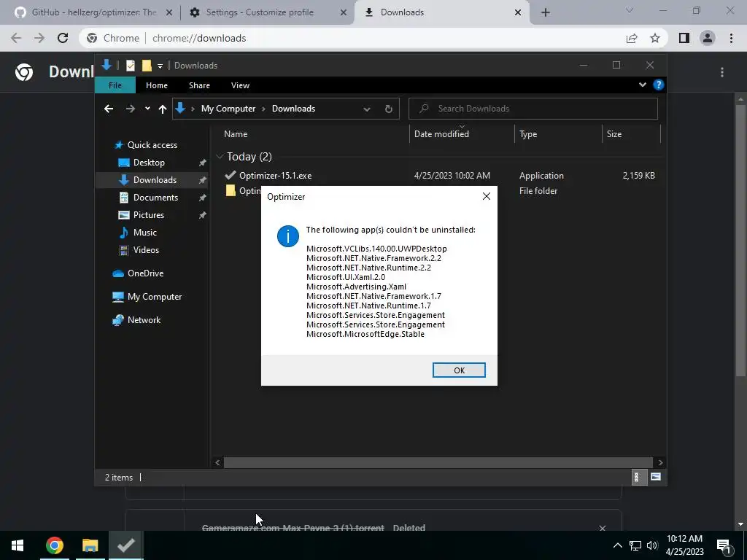Click the Chrome address bar URL
Viewport: 747px width, 560px height.
point(198,38)
